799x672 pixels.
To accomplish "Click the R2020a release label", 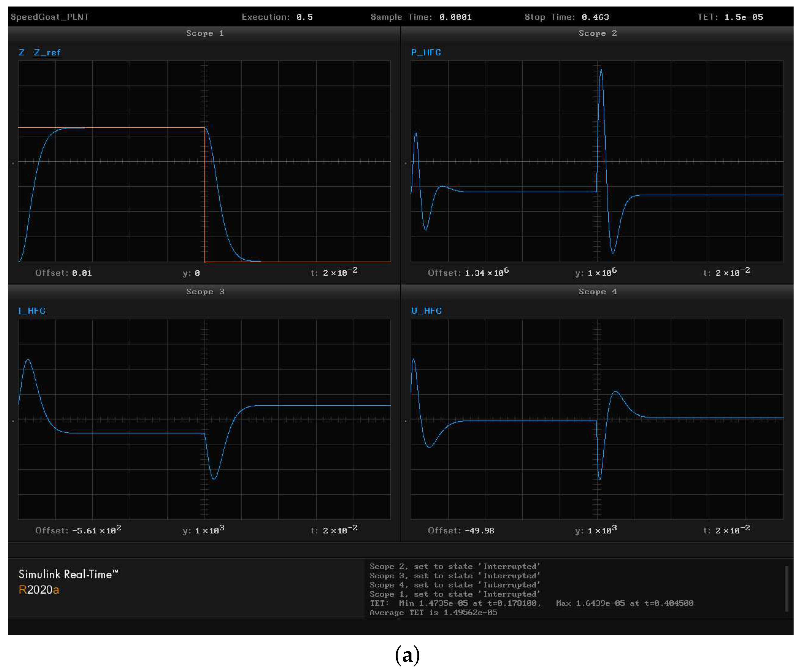I will pyautogui.click(x=39, y=590).
